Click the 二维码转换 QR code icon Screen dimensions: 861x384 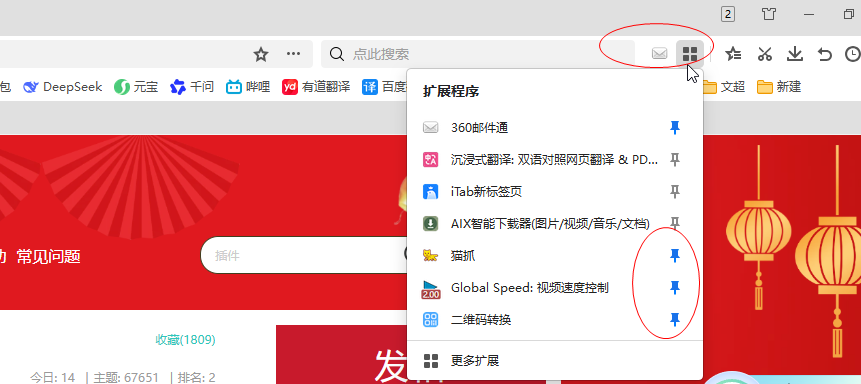431,319
